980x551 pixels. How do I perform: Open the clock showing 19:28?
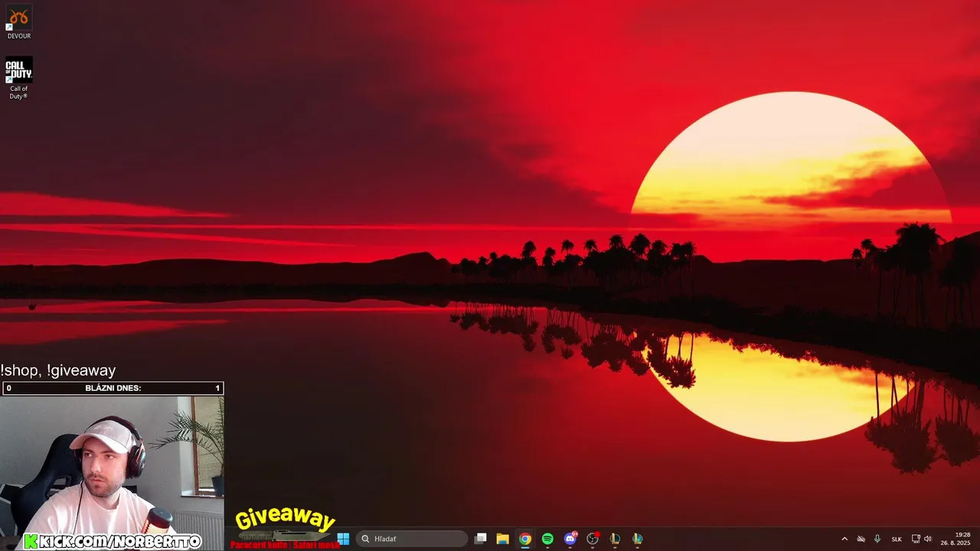pyautogui.click(x=955, y=539)
